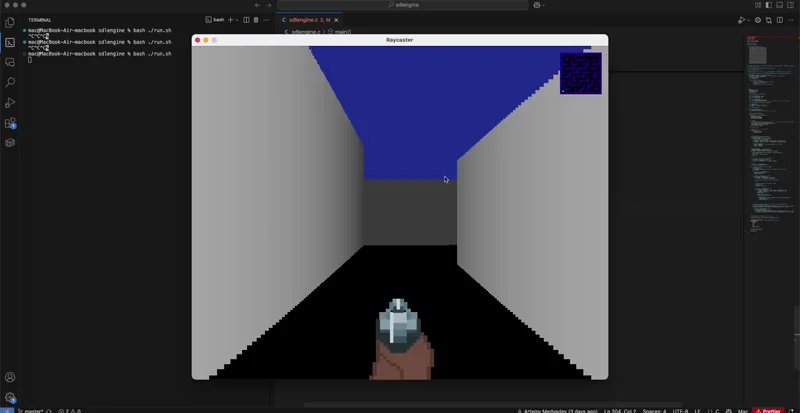Screen dimensions: 800x413
Task: Open the Explorer view in the activity bar
Action: [10, 22]
